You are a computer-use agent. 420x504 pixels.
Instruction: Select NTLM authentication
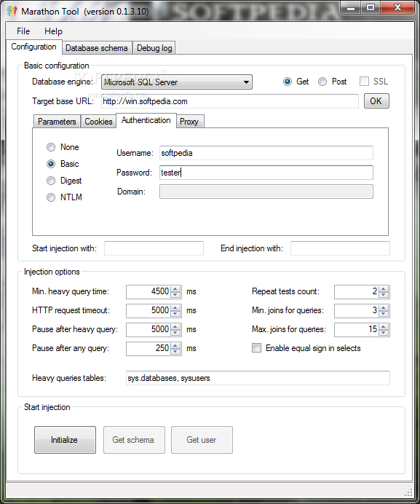coord(51,197)
